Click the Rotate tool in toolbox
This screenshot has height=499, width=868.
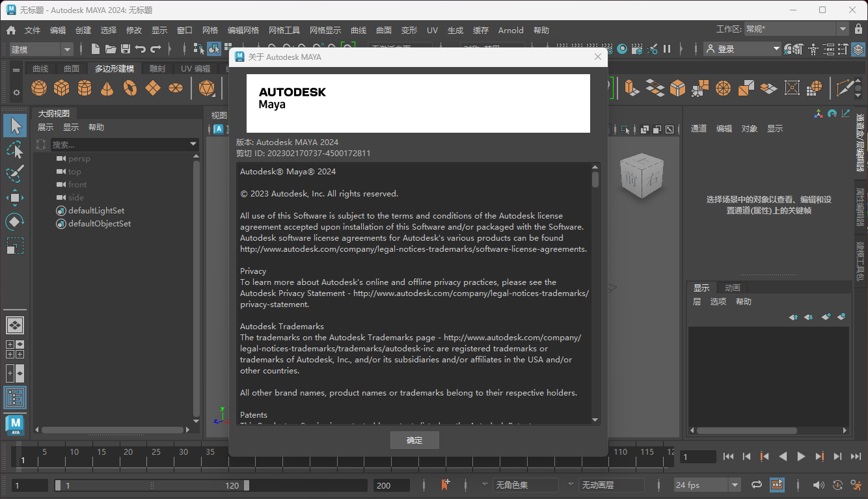[15, 221]
